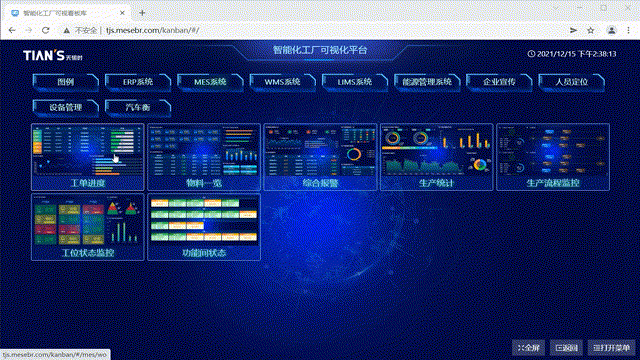Open the 功能间状态 dashboard thumbnail
Screen dimensions: 640x360
tap(204, 227)
